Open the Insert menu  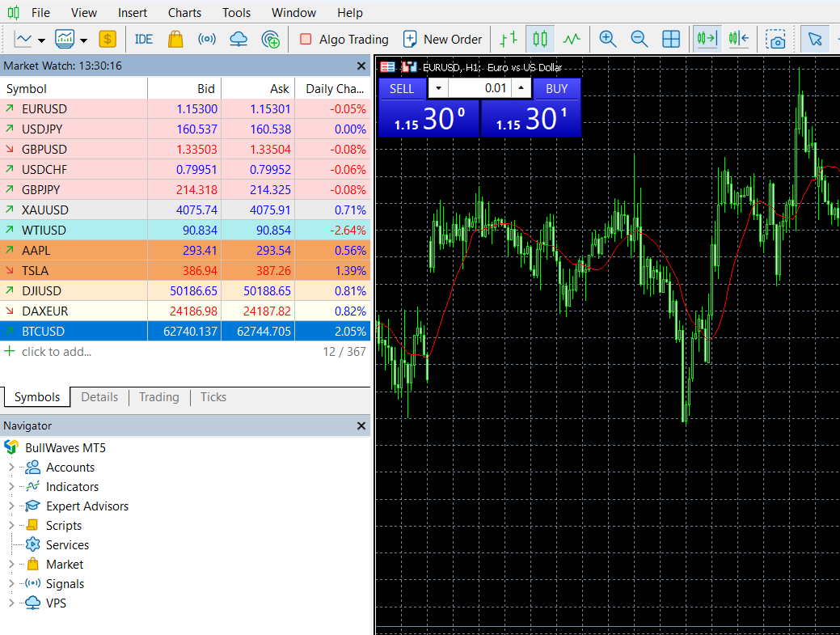point(133,12)
